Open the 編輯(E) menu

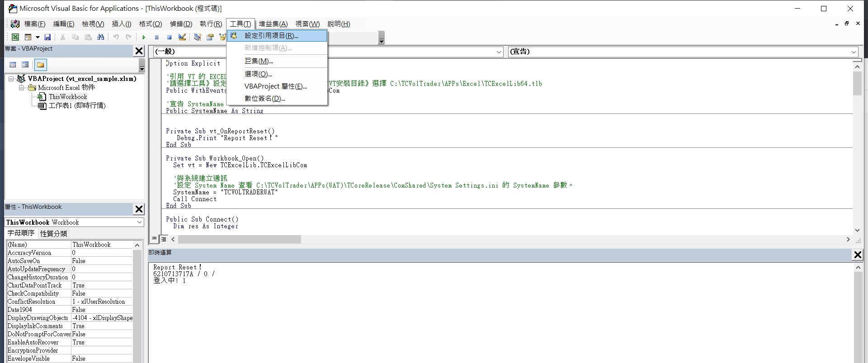pos(64,24)
